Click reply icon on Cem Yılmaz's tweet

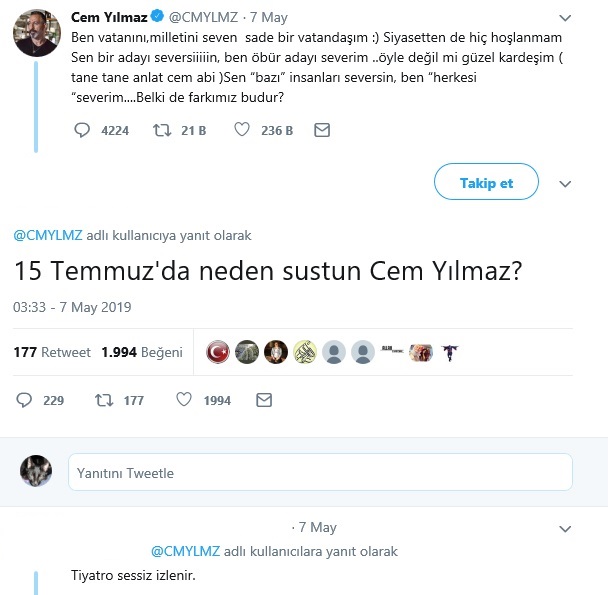pos(83,130)
